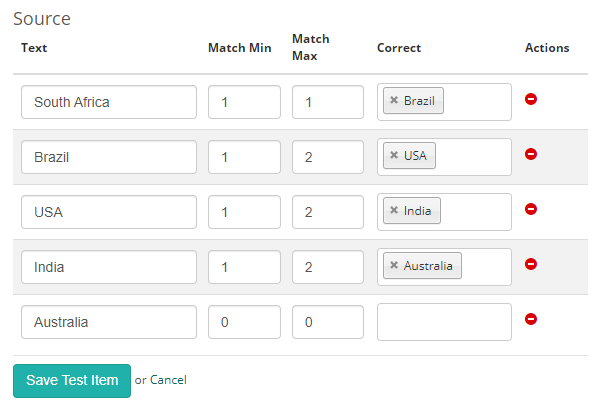The width and height of the screenshot is (600, 409).
Task: Select Match Min field for Brazil row
Action: 244,157
